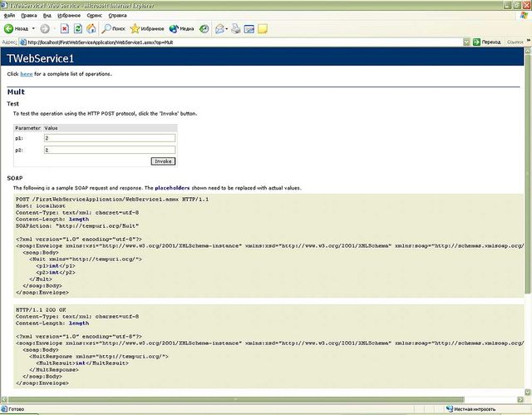Open the Вид menu
This screenshot has height=415, width=532.
[47, 16]
